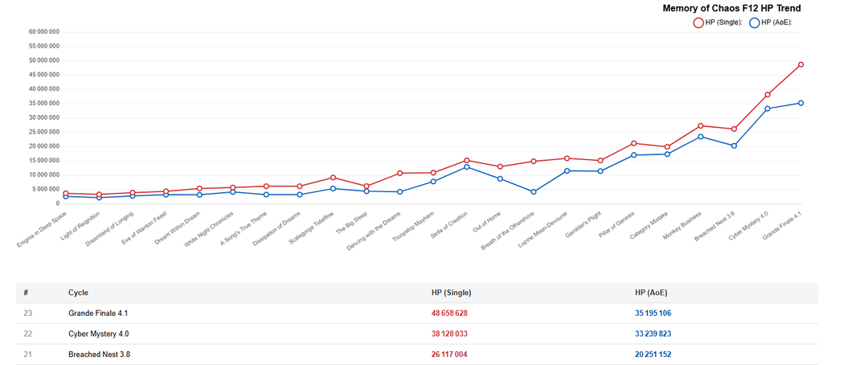Click the Breached Nest 3.8 cycle name
This screenshot has height=365, width=868.
(x=99, y=355)
